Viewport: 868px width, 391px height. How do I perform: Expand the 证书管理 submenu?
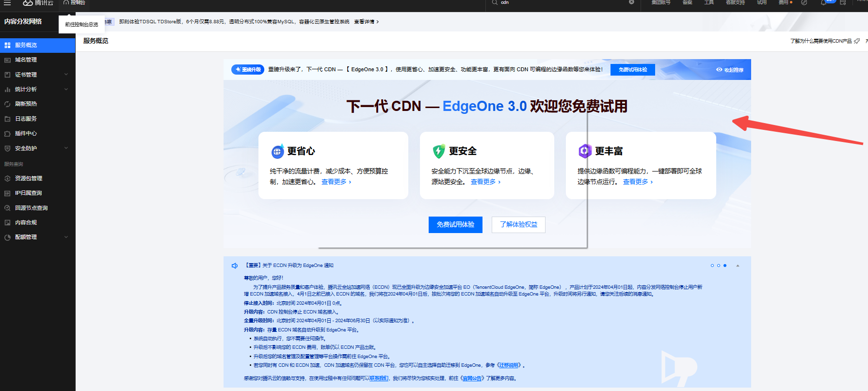click(x=66, y=75)
